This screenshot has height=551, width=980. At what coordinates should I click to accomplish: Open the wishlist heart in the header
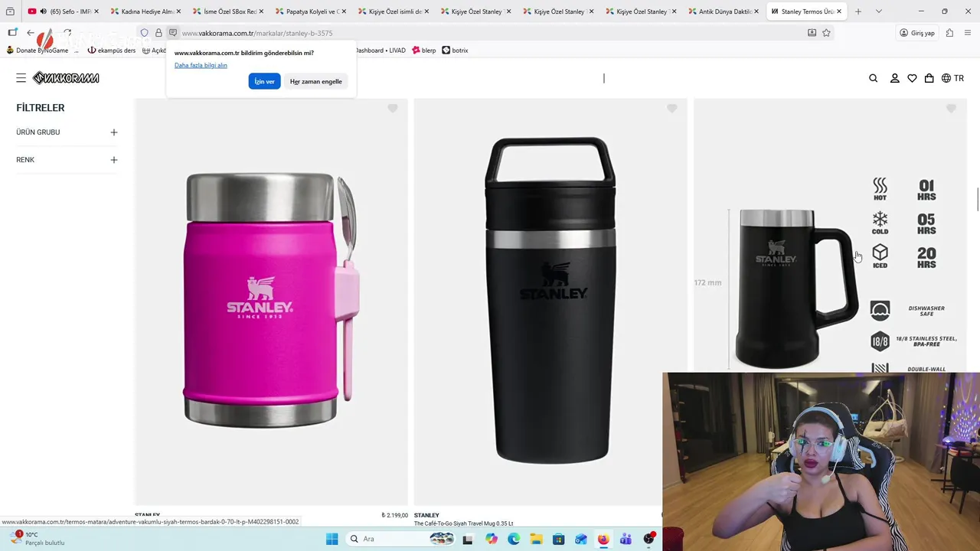pyautogui.click(x=912, y=78)
